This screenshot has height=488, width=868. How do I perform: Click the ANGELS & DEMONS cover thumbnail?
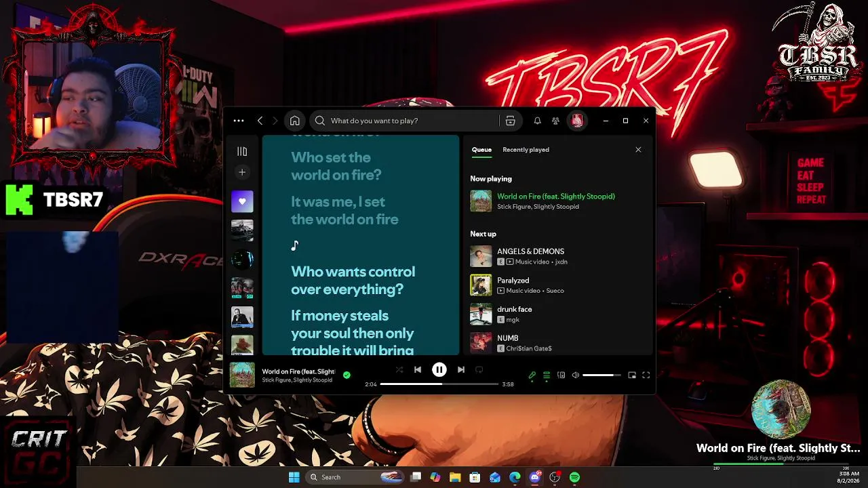point(481,256)
